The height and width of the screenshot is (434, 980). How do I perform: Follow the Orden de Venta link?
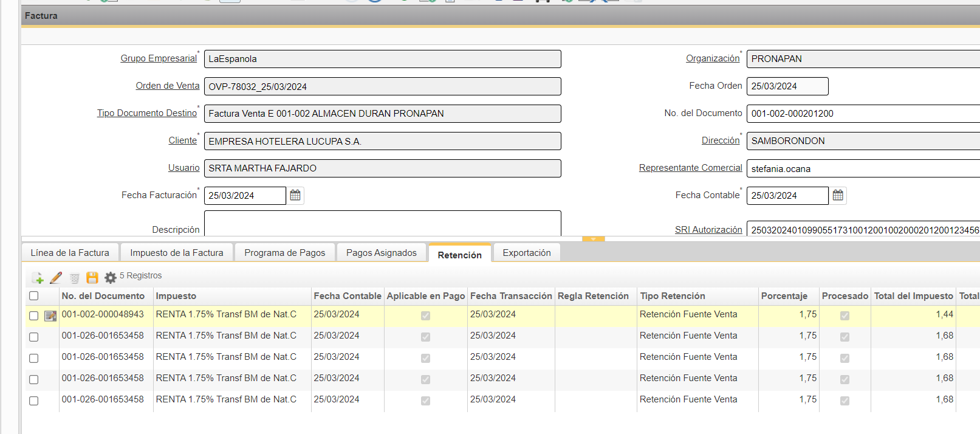point(167,86)
